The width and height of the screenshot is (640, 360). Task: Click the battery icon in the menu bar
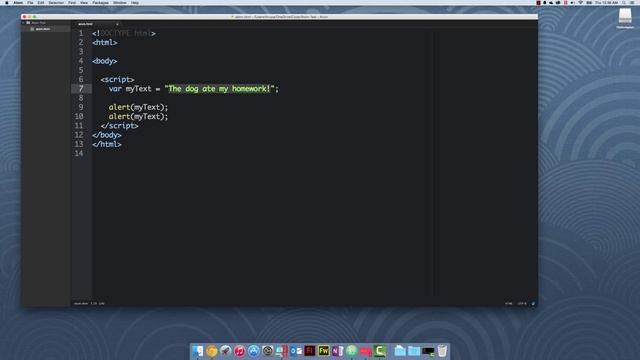click(x=589, y=2)
